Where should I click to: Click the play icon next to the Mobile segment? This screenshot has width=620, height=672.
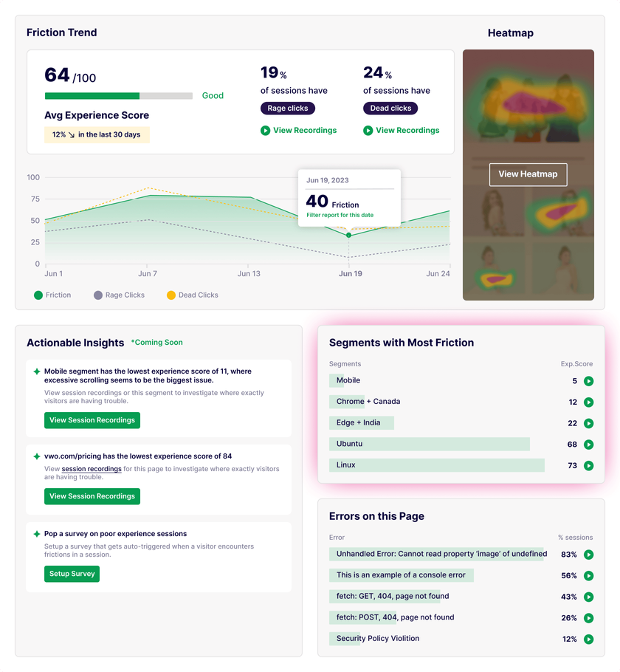point(588,381)
